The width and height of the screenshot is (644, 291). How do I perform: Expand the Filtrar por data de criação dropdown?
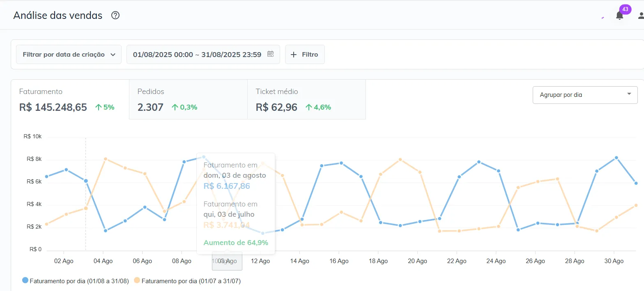pyautogui.click(x=69, y=55)
